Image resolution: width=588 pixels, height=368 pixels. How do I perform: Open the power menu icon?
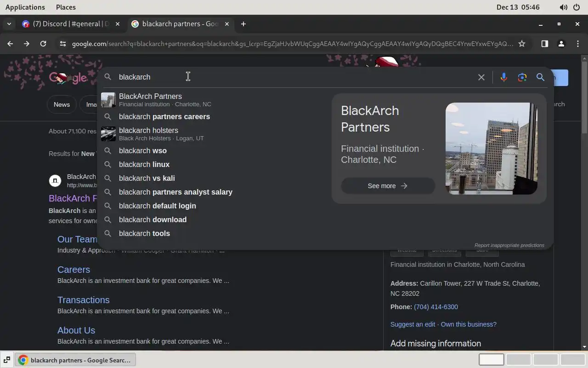pyautogui.click(x=577, y=7)
